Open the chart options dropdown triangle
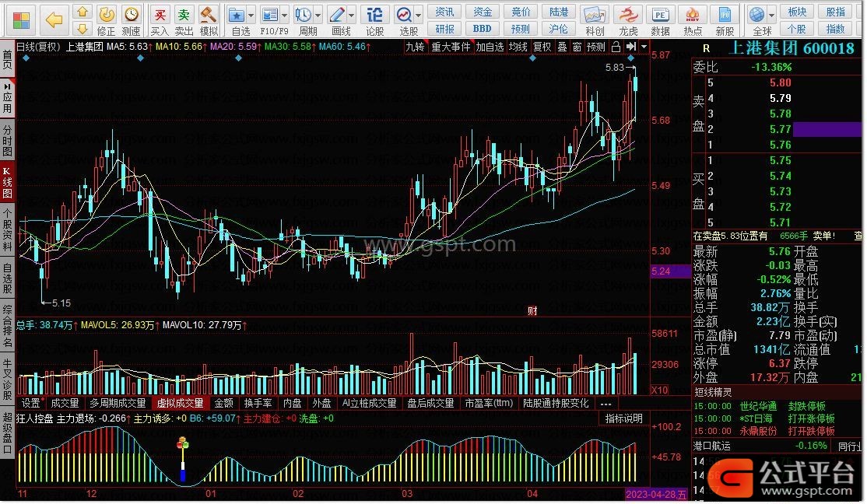 pos(644,47)
